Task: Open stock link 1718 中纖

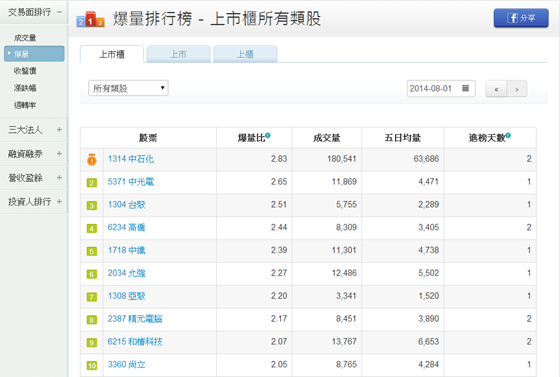Action: [126, 250]
